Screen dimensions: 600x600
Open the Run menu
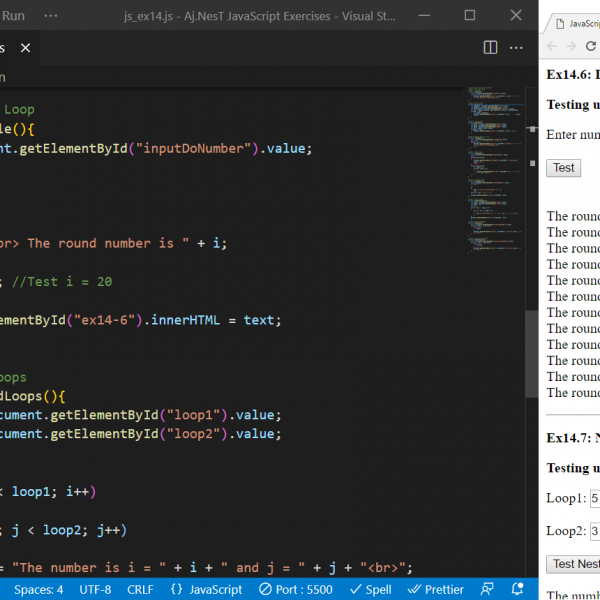14,15
